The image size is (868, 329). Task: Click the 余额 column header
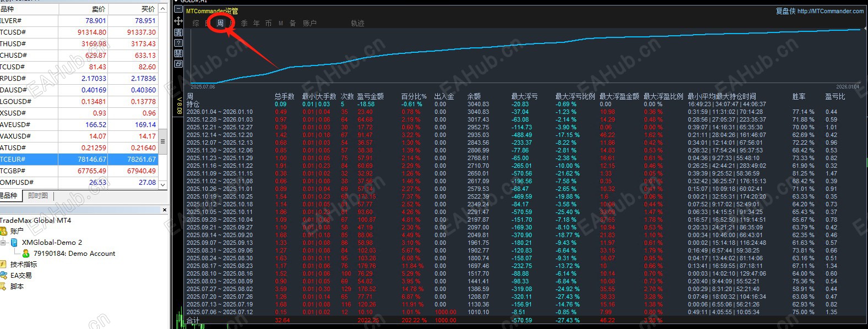[474, 96]
